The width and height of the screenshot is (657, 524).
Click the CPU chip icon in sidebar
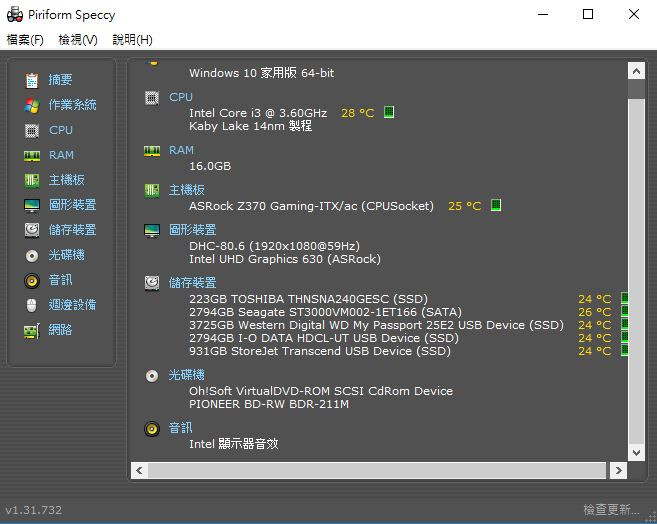32,131
